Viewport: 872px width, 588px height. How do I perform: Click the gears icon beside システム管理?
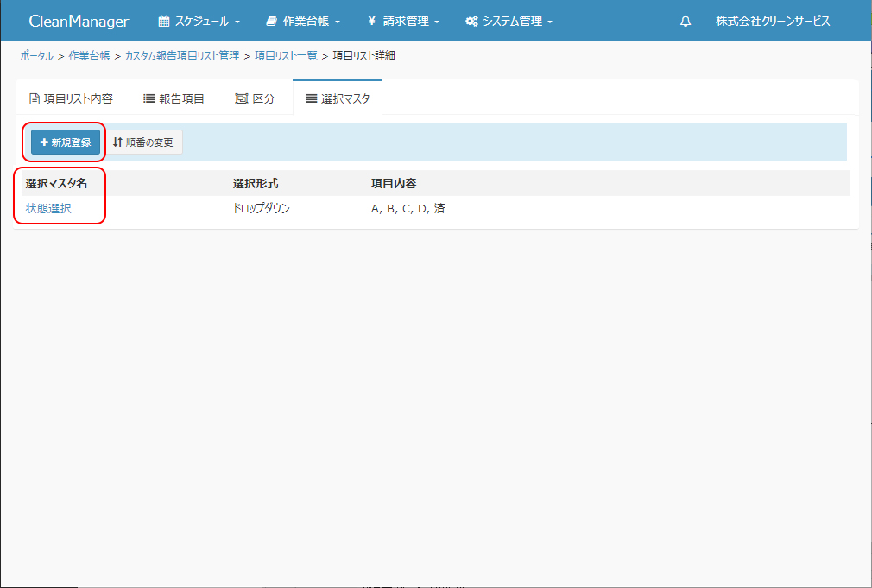pyautogui.click(x=471, y=22)
